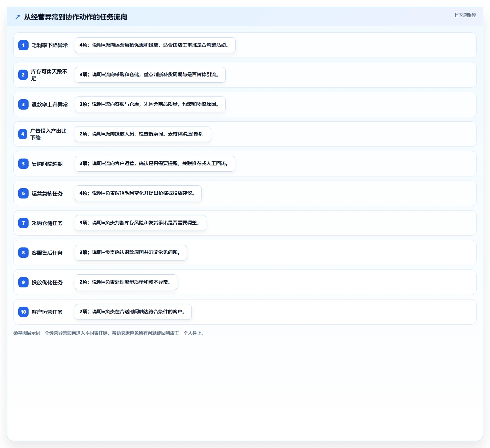Click the description about 流向运营复核优惠和投放

point(155,45)
